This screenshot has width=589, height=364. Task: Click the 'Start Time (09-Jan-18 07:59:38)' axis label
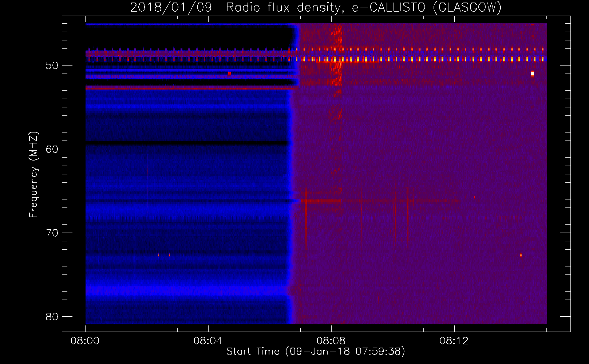point(316,351)
